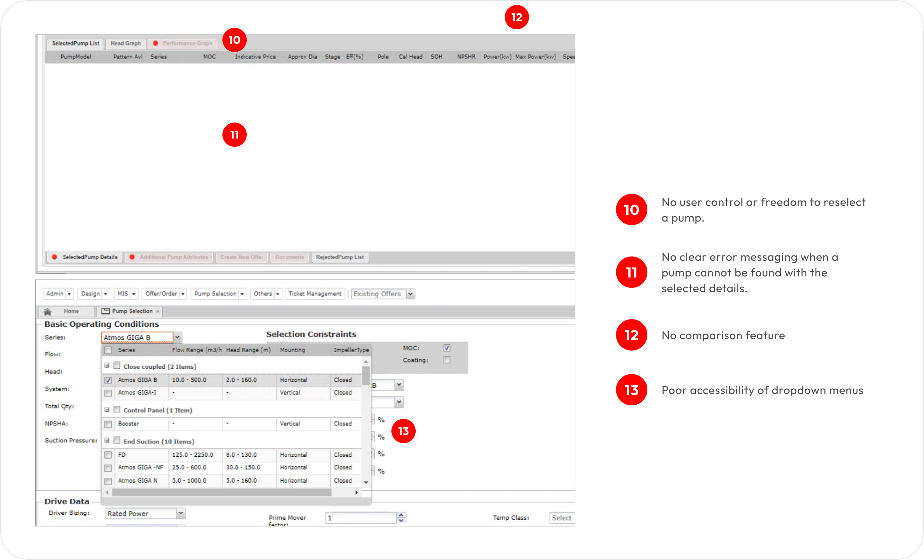Click the Ticket Management button
This screenshot has height=560, width=924.
(x=315, y=294)
